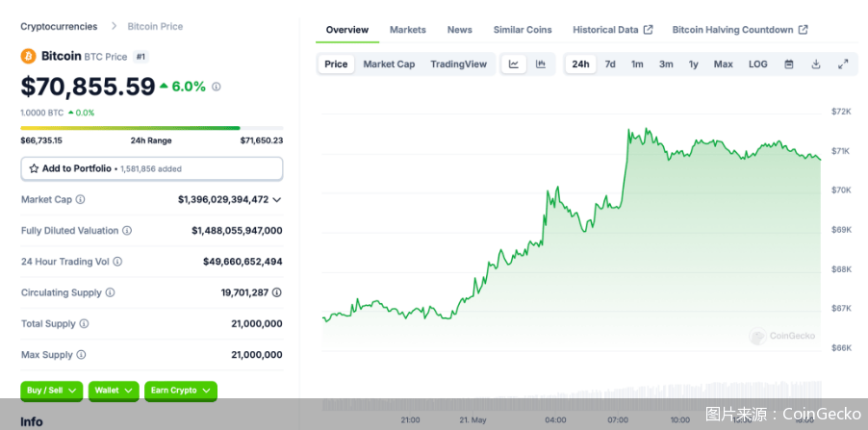Click the Add to Portfolio button
Screen dimensions: 868x430
point(152,168)
